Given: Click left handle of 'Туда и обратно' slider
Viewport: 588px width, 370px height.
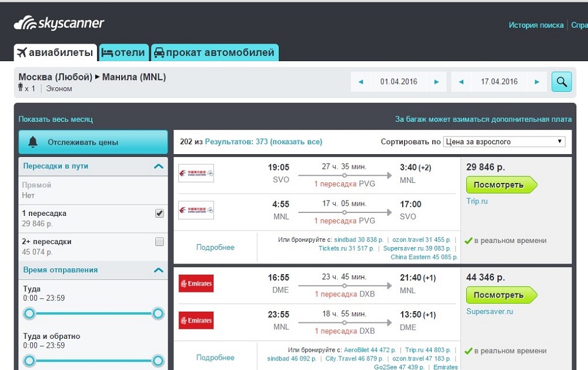Looking at the screenshot, I should (x=29, y=361).
